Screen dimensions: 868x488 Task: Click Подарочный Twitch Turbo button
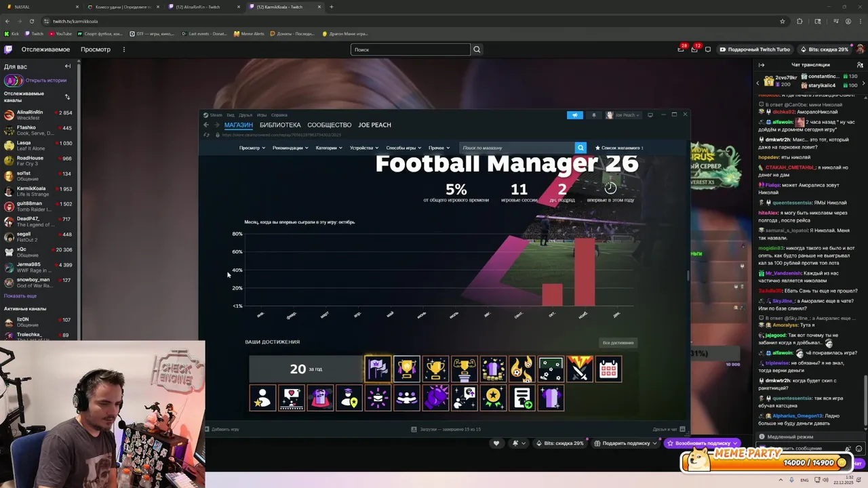[755, 49]
